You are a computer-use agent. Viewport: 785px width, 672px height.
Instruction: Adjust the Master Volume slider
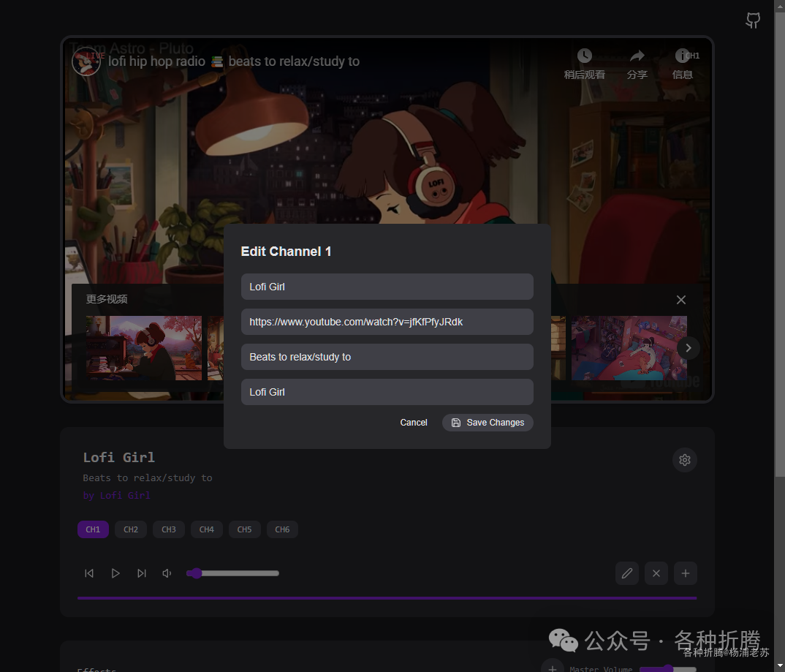click(x=668, y=669)
